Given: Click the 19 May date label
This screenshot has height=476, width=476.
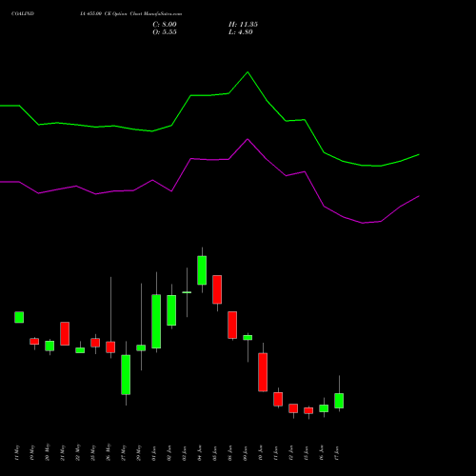Looking at the screenshot, I should tap(32, 453).
